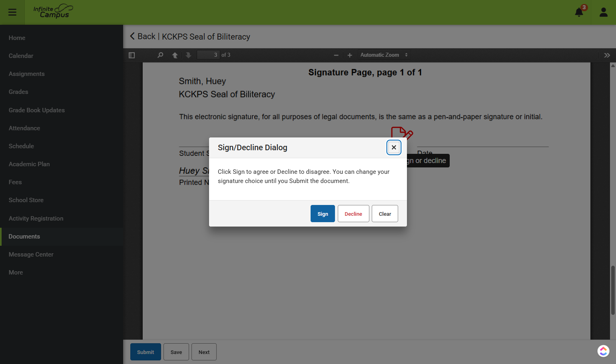
Task: Toggle the PDF viewer sidebar
Action: 132,55
